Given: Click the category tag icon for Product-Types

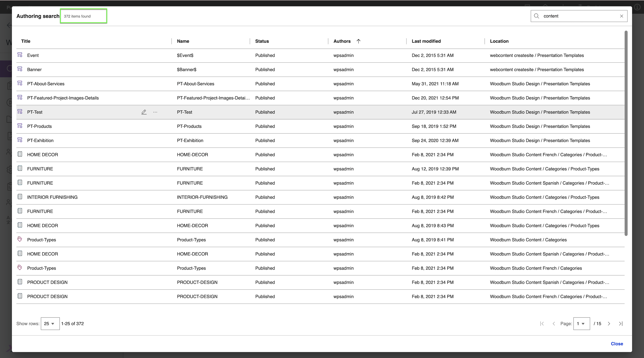Looking at the screenshot, I should pyautogui.click(x=20, y=239).
